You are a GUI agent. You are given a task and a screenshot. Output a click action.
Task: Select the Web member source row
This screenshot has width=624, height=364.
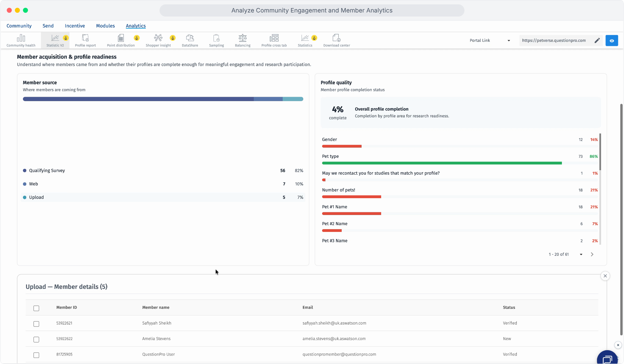(x=163, y=184)
